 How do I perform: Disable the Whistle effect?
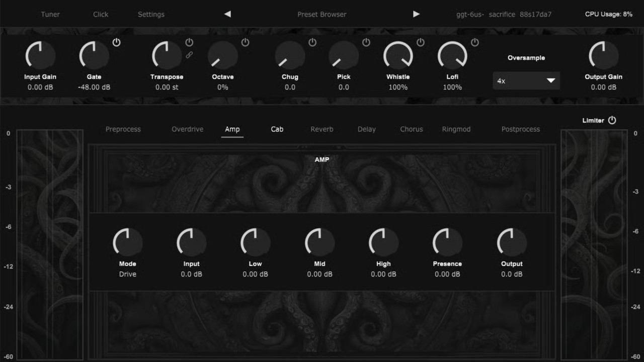pos(420,42)
